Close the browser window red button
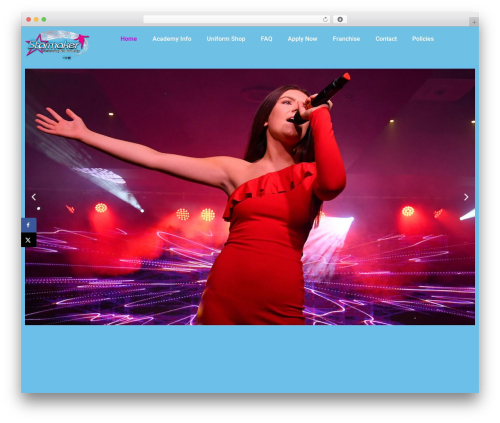 coord(29,19)
